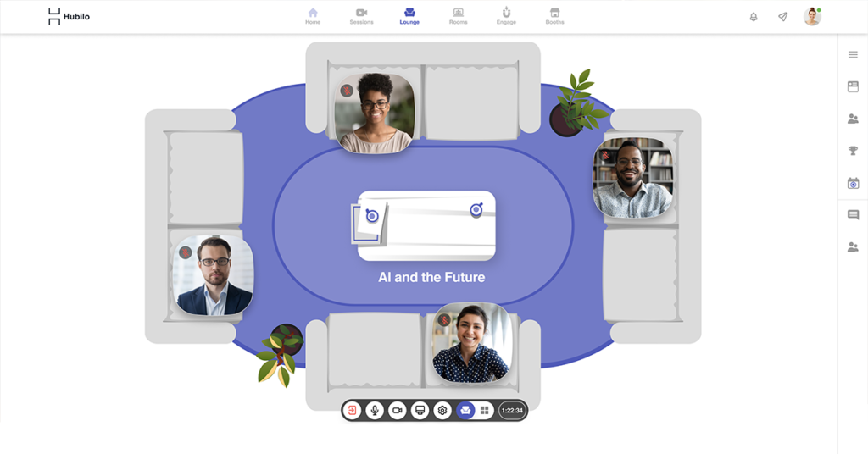Viewport: 868px width, 454px height.
Task: Click the paper plane messages icon
Action: coord(782,17)
